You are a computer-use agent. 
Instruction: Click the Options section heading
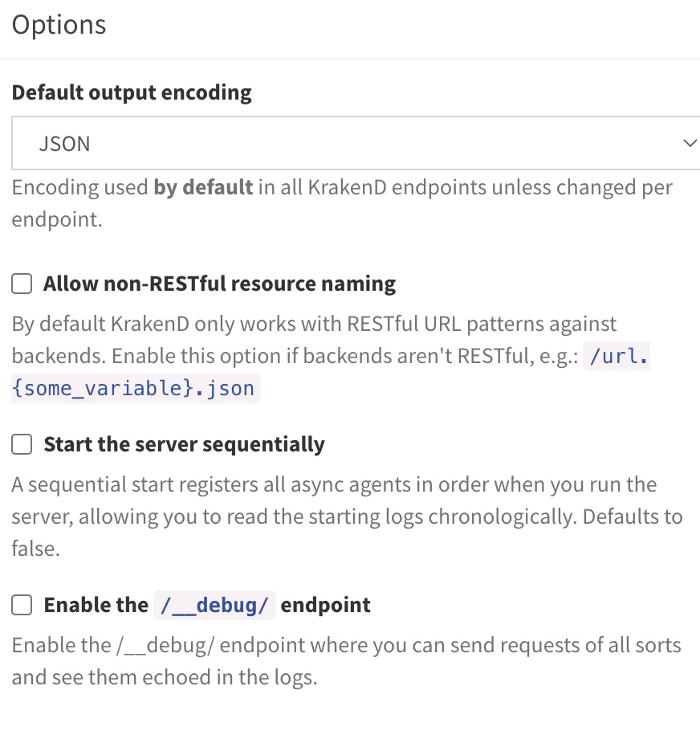click(59, 25)
